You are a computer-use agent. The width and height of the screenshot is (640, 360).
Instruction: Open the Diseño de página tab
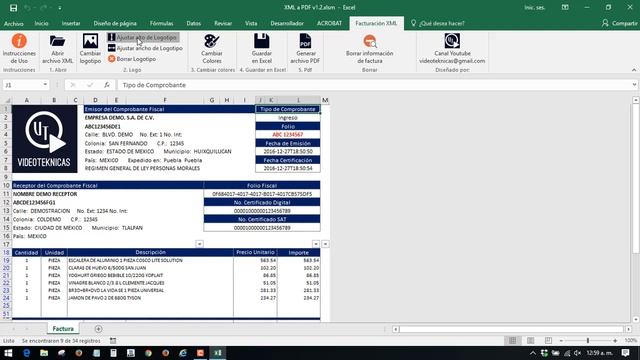pyautogui.click(x=115, y=23)
